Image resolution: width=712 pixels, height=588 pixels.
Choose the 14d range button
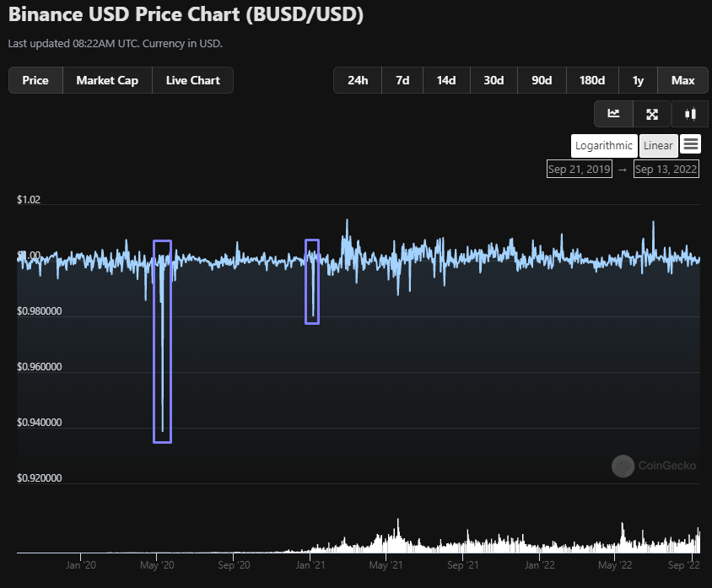point(446,80)
